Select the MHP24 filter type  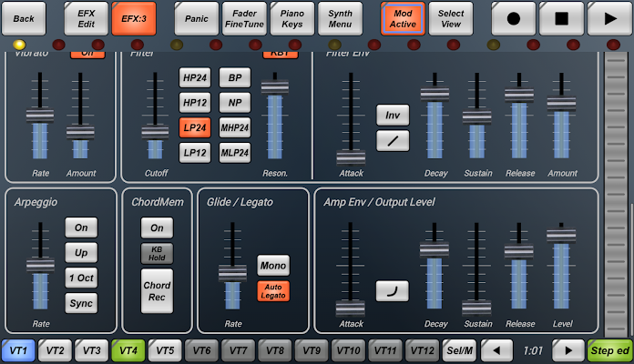[x=235, y=127]
